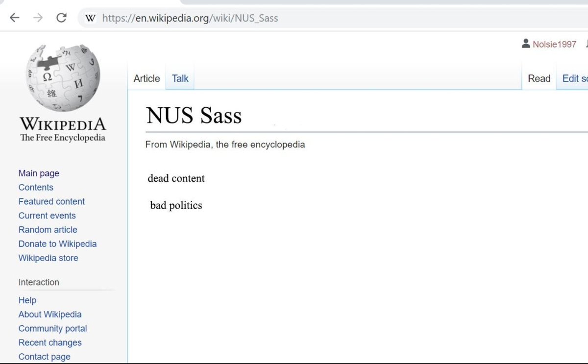
Task: Open the Main page link
Action: (38, 173)
